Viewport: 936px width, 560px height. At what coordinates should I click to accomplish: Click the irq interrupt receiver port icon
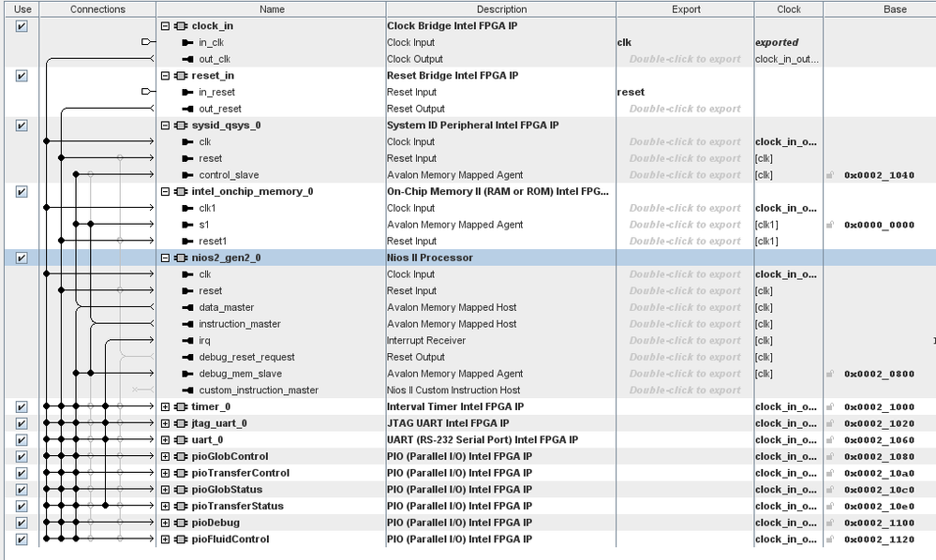pyautogui.click(x=187, y=341)
